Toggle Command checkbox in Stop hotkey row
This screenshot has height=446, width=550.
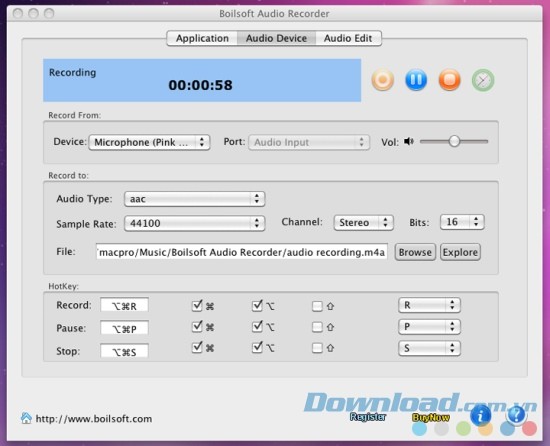tap(197, 347)
